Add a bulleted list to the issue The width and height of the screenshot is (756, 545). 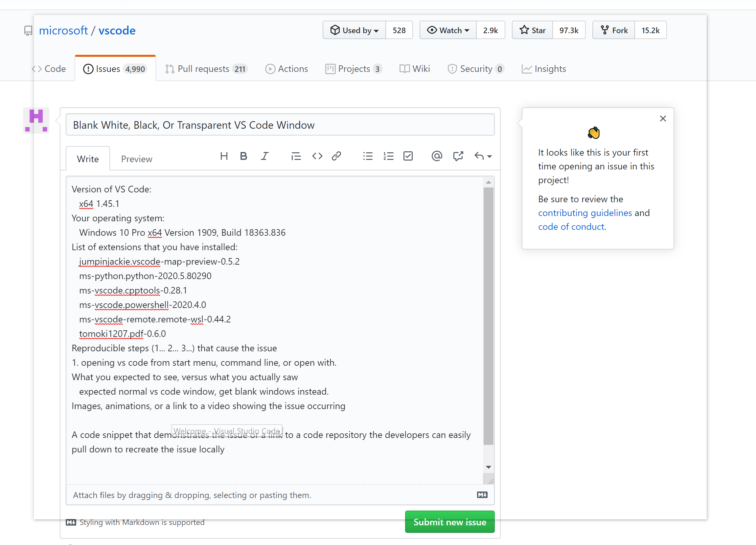(x=368, y=156)
